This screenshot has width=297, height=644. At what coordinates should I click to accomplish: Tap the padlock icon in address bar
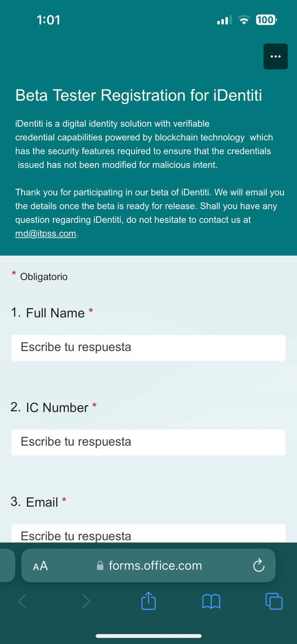tap(100, 566)
